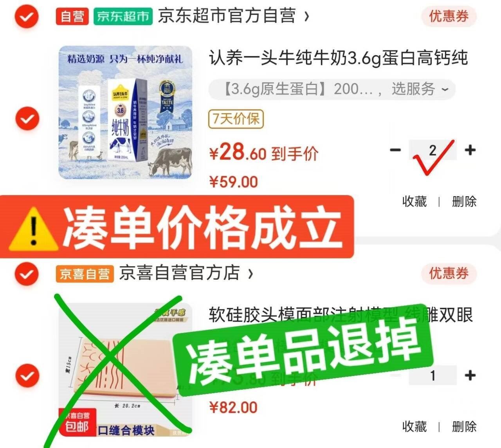Open 京喜自营官方店 store via chevron
Screen dimensions: 501x448
pos(250,274)
